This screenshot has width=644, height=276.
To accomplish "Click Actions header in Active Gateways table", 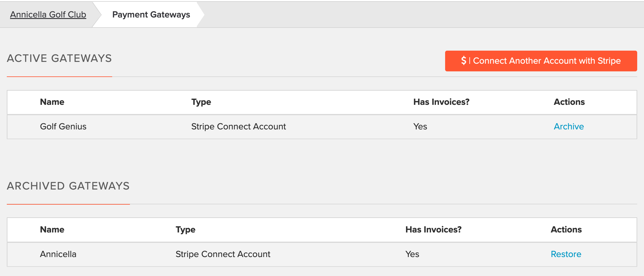I will click(x=569, y=102).
